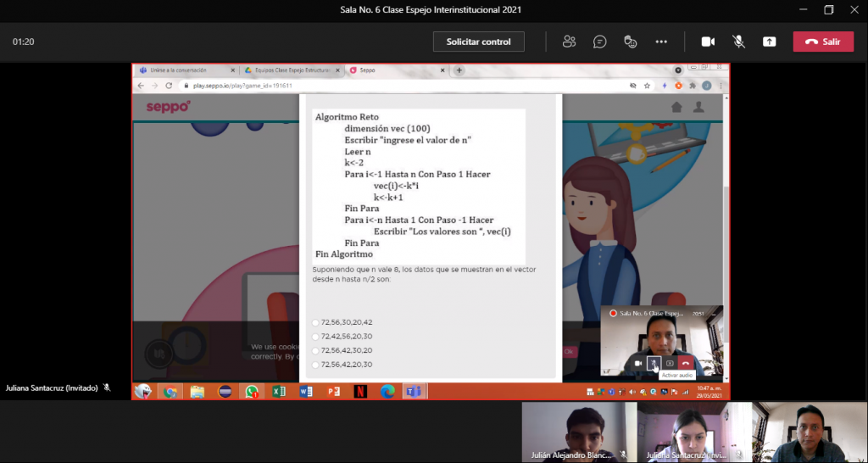Viewport: 868px width, 463px height.
Task: Open the meeting chat
Action: click(599, 42)
